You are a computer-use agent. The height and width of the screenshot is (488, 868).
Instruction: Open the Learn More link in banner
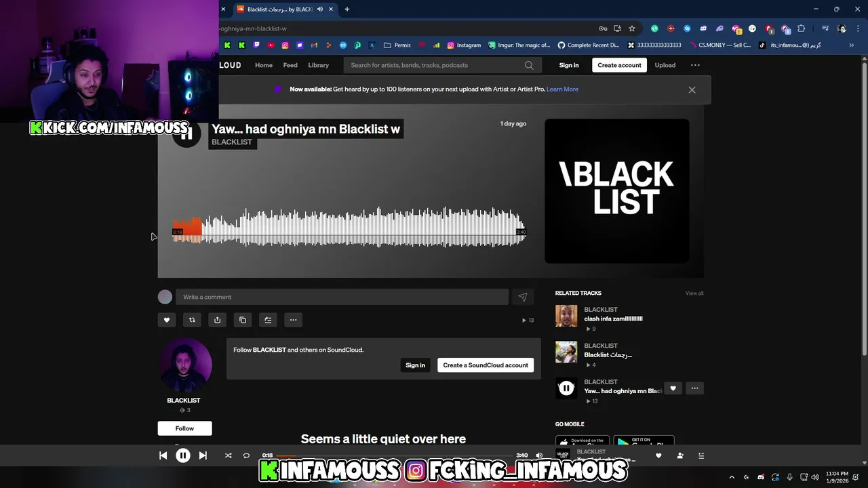click(x=562, y=89)
